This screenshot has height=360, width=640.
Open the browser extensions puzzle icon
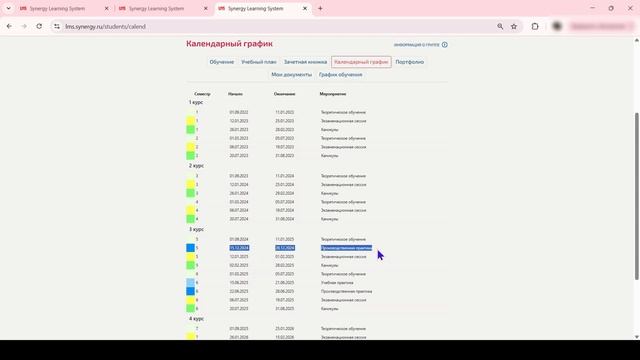[535, 27]
